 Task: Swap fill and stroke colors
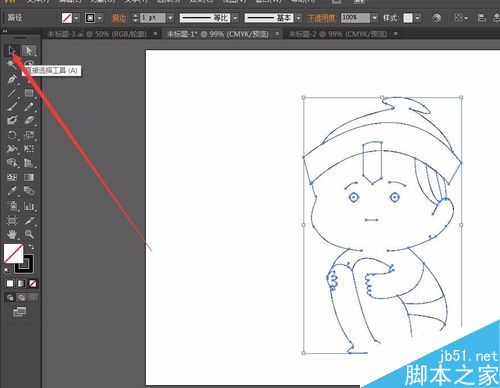tap(31, 247)
